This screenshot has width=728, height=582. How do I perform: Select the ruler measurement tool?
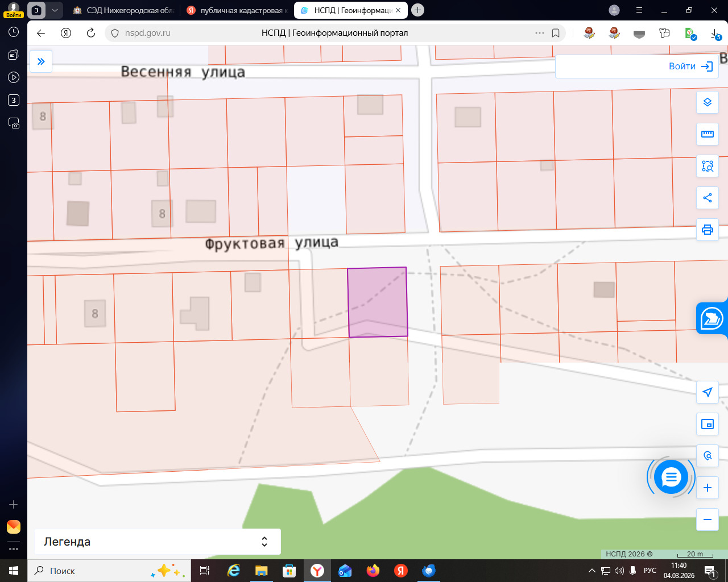(x=708, y=134)
